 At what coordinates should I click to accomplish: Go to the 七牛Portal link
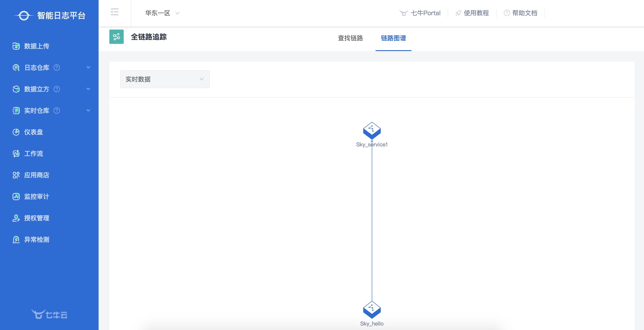426,13
